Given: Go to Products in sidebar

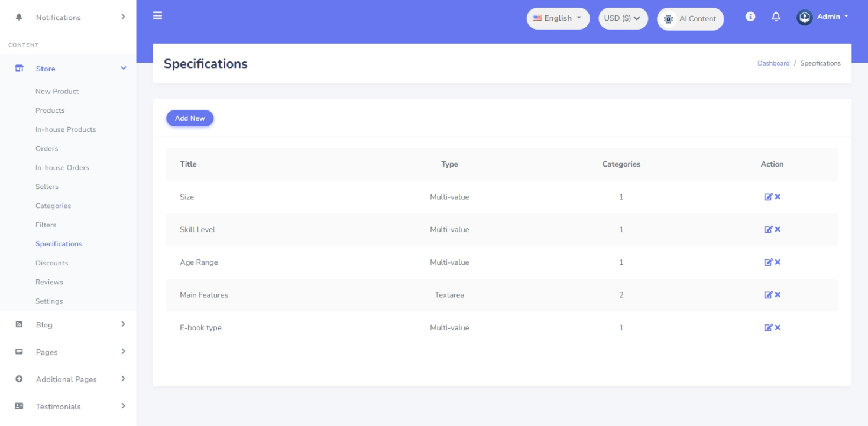Looking at the screenshot, I should 50,110.
